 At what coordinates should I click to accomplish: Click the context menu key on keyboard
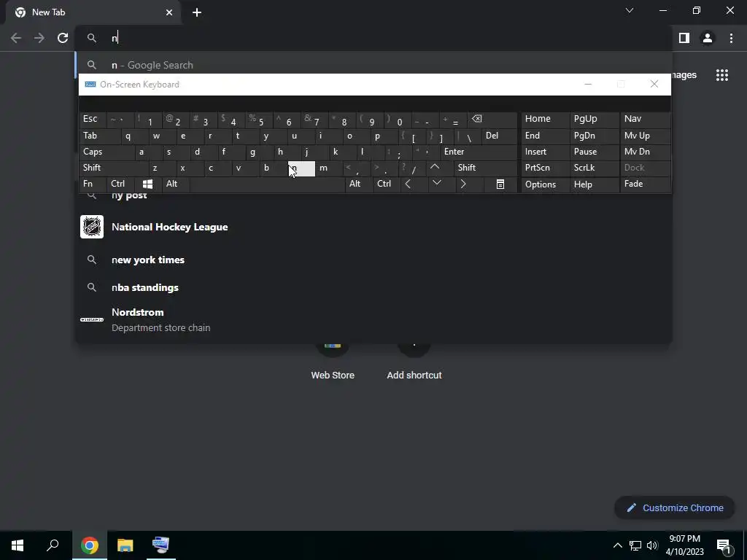tap(500, 184)
